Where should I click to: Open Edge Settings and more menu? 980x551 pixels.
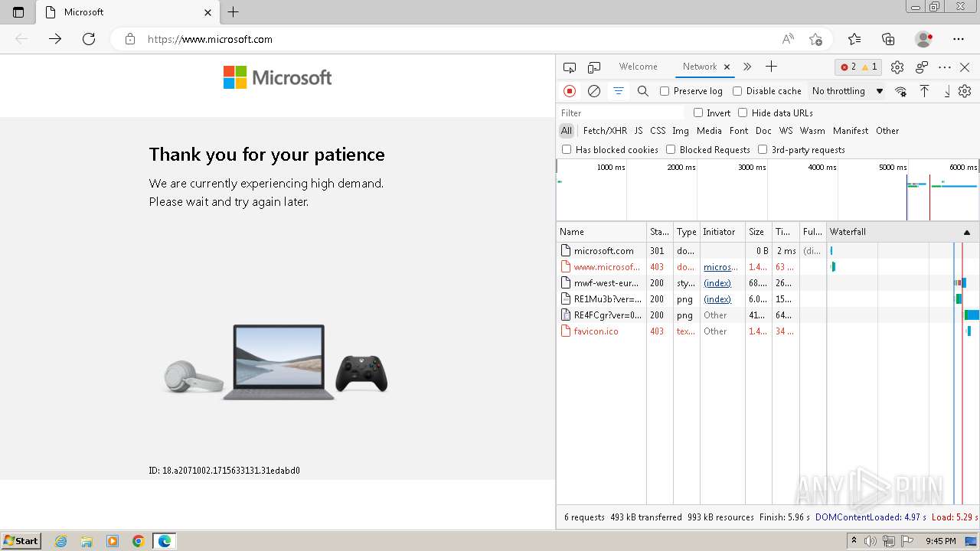(x=959, y=39)
